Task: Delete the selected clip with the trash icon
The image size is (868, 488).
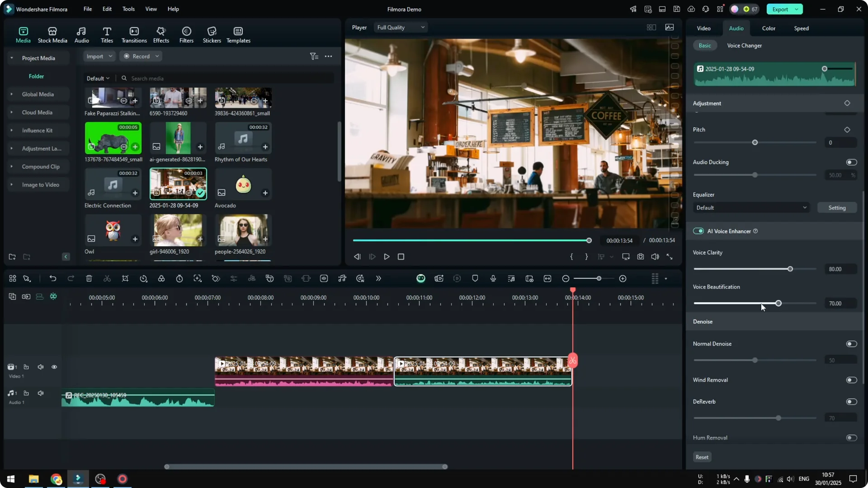Action: (x=89, y=278)
